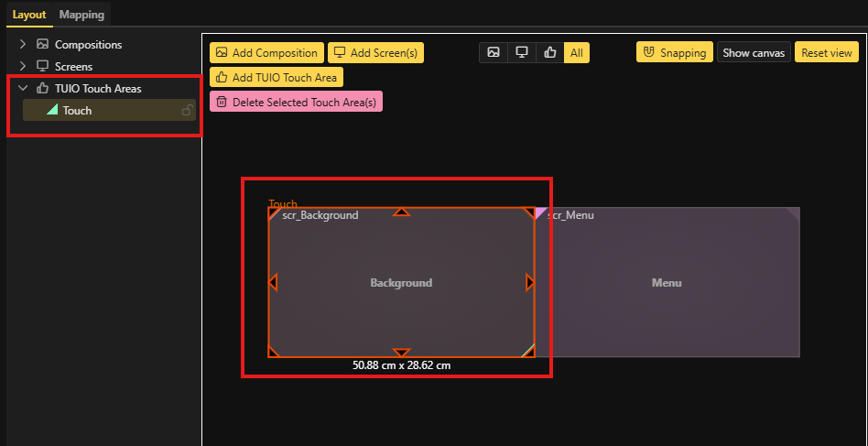Click the top edge resize handle of the Touch area
Screen dimensions: 868x446
click(x=401, y=212)
